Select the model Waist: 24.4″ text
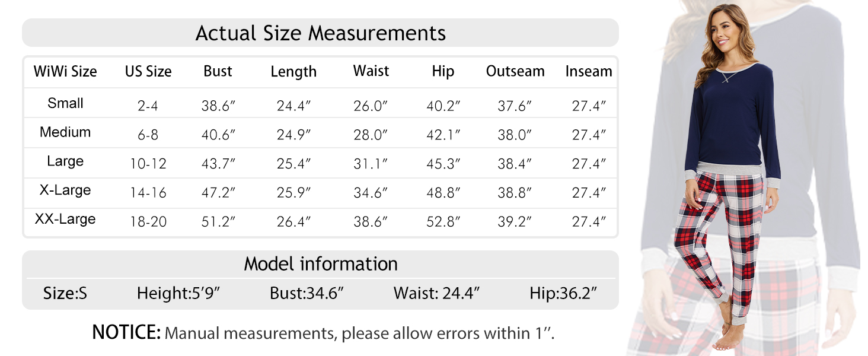Image resolution: width=868 pixels, height=356 pixels. coord(436,293)
